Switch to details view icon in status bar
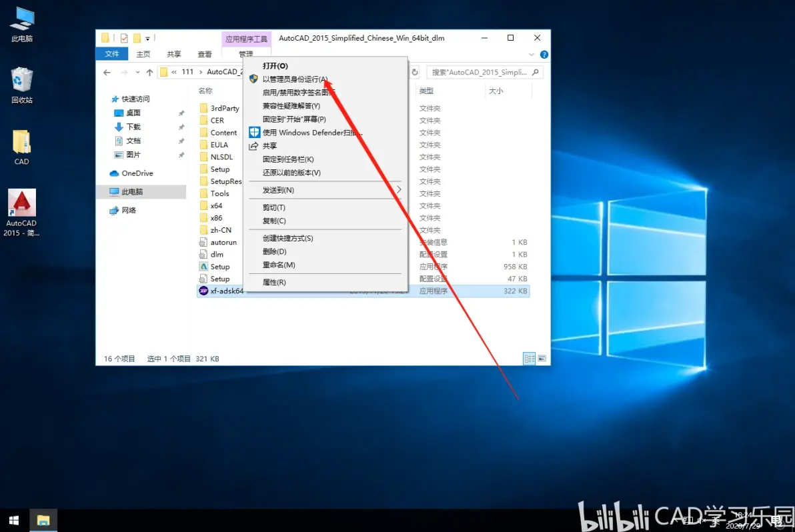 click(x=530, y=359)
